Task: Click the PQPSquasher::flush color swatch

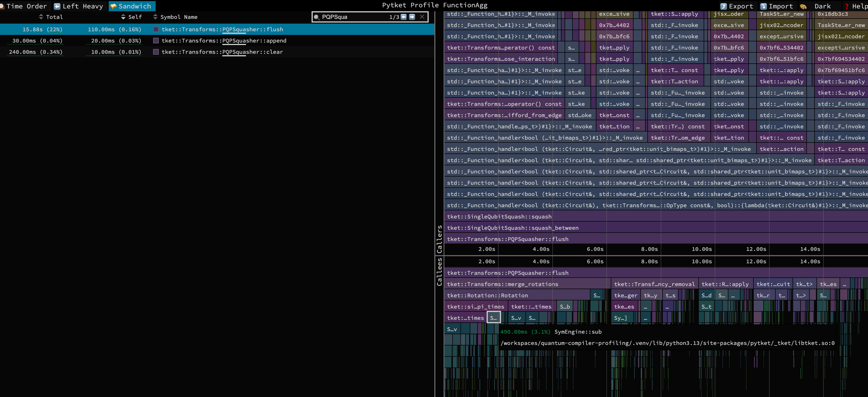Action: click(156, 29)
